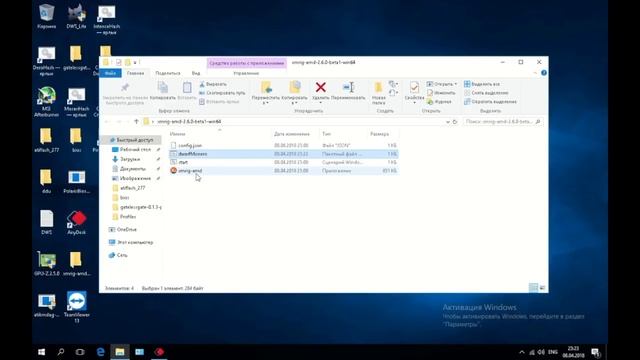Click Cut (Вырезать) scissors item
The width and height of the screenshot is (640, 360).
[x=213, y=84]
